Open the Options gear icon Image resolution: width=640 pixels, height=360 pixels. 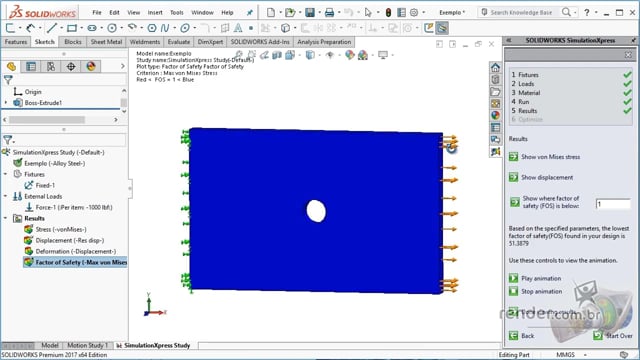414,12
